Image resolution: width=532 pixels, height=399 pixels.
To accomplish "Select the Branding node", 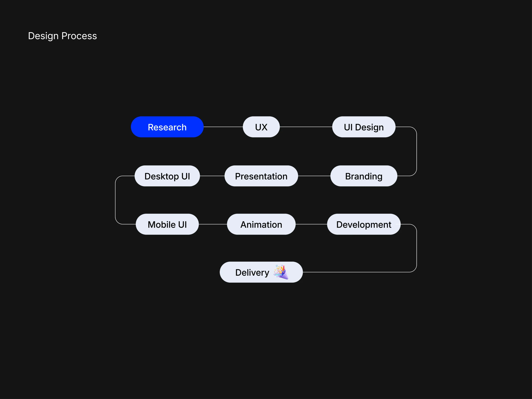I will point(364,176).
